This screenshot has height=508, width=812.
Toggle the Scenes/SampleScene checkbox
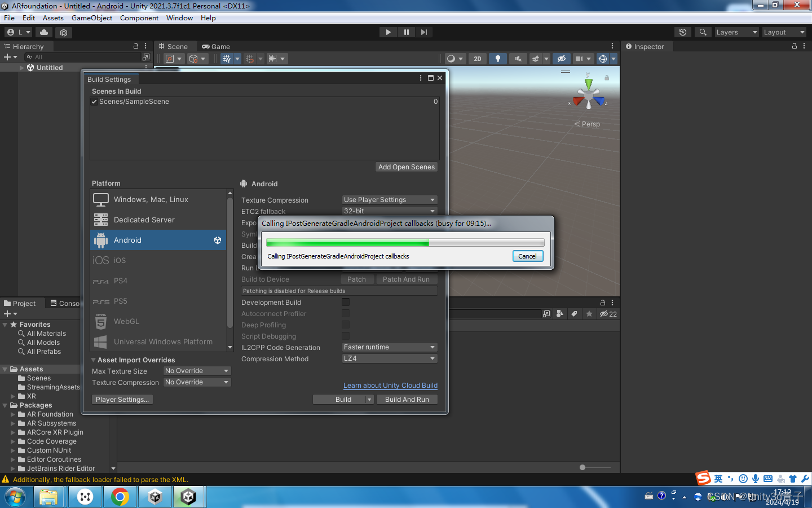point(94,102)
